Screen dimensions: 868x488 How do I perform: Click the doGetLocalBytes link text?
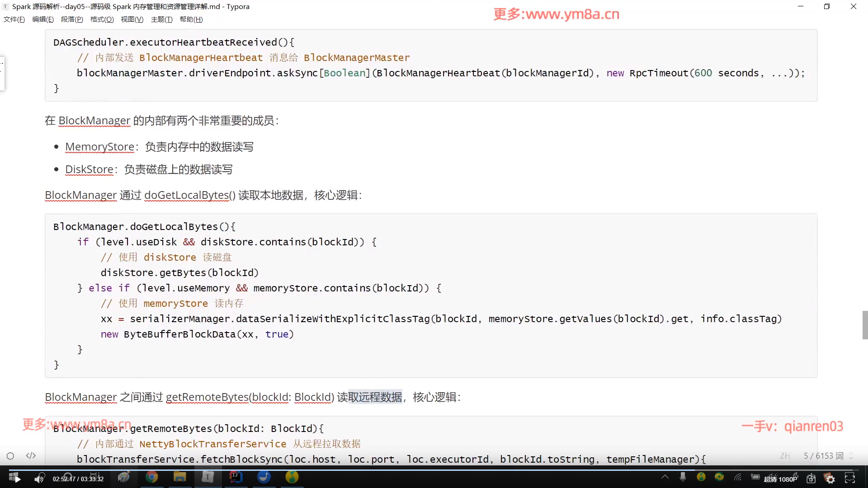click(186, 195)
